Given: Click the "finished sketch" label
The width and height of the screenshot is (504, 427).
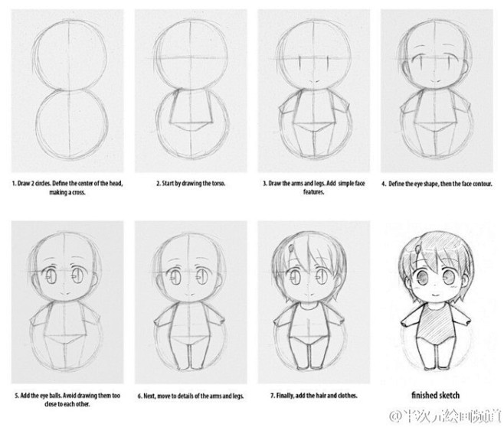Looking at the screenshot, I should click(436, 395).
